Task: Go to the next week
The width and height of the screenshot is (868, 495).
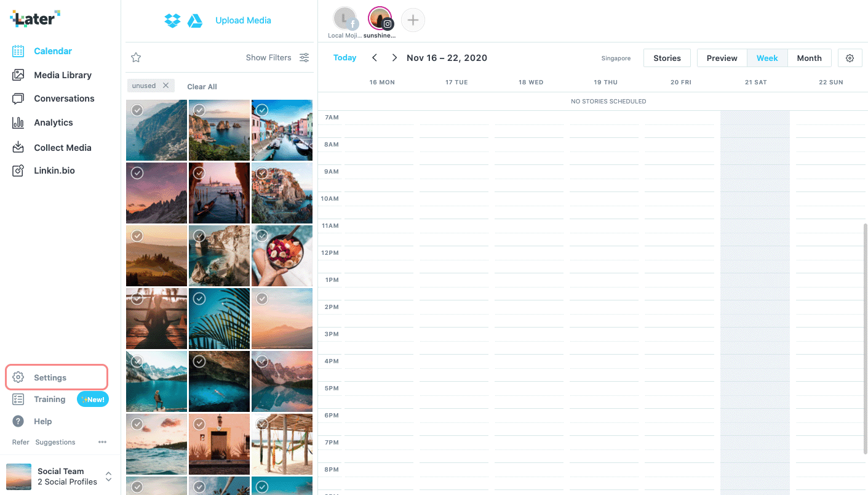Action: [394, 58]
